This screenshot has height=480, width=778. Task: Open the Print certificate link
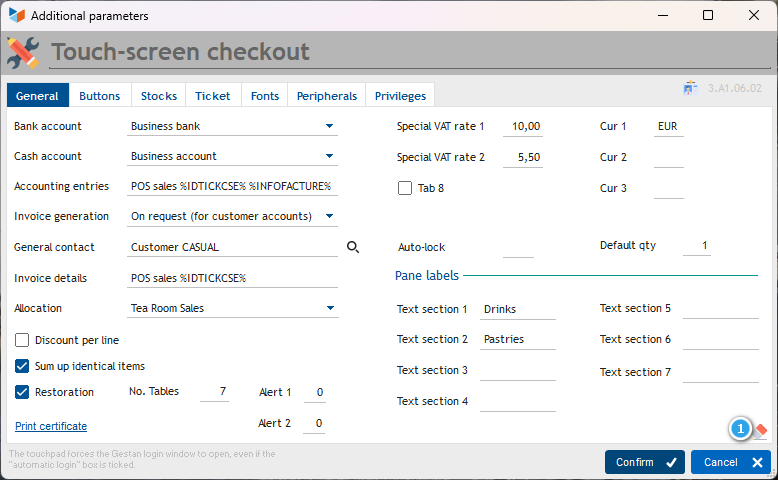[51, 426]
